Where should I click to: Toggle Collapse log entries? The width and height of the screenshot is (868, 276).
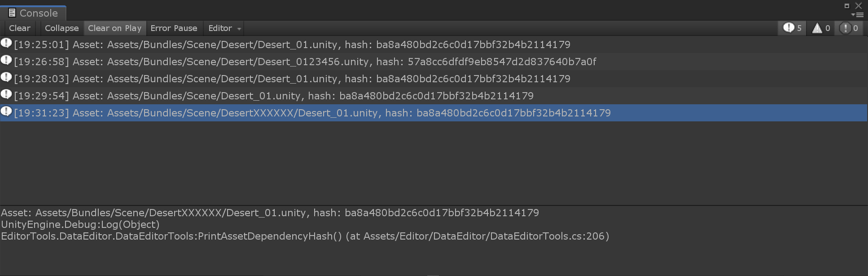click(61, 28)
